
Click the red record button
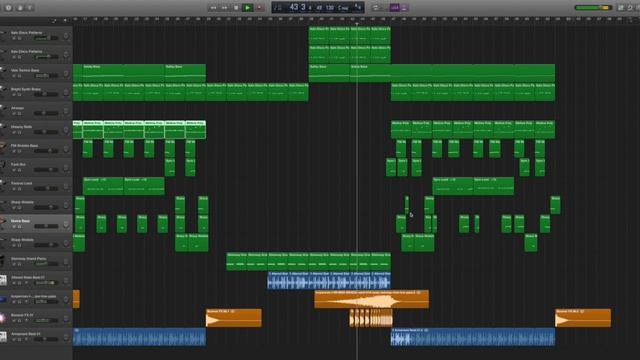click(x=259, y=8)
